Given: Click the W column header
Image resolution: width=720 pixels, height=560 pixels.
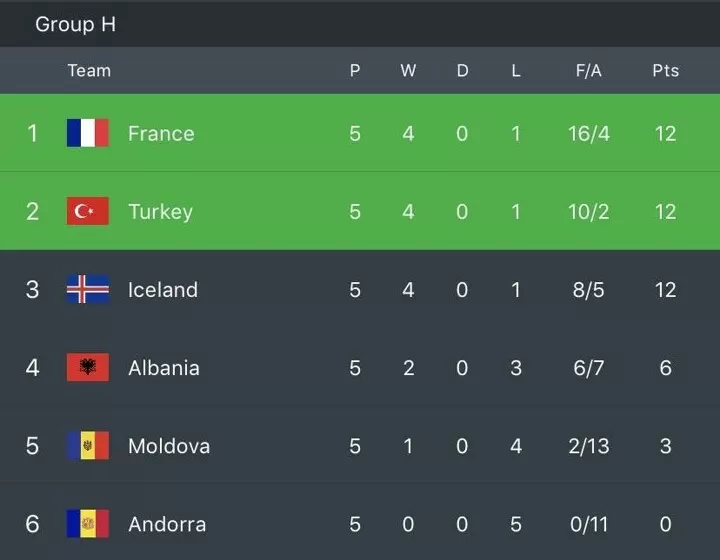Looking at the screenshot, I should tap(408, 71).
